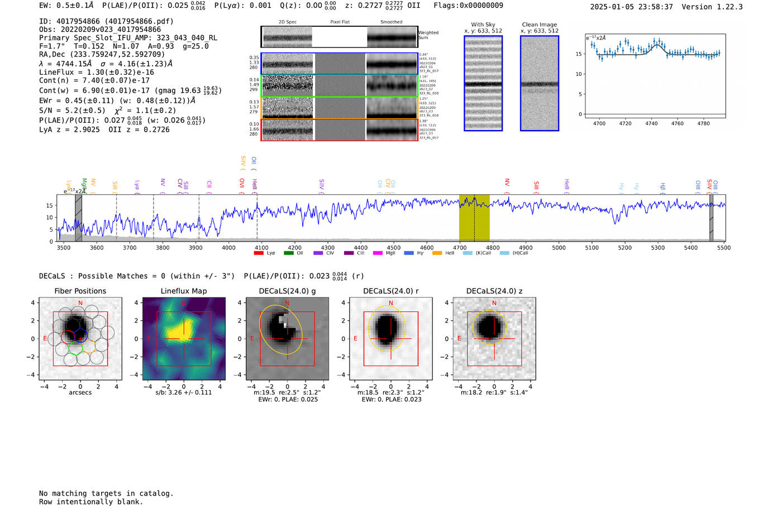Screen dimensions: 782x532
Task: Open the Fiber Positions panel
Action: point(80,338)
